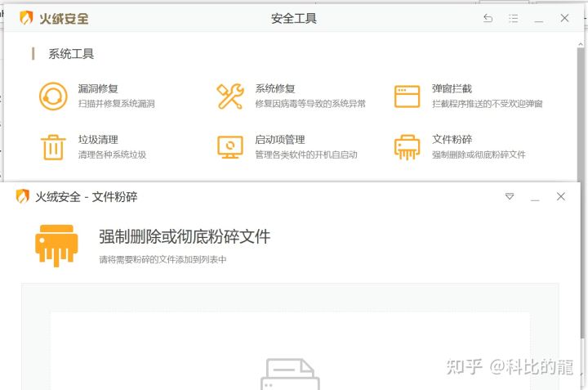The height and width of the screenshot is (390, 588).
Task: Open the 文件粉碎 shredder icon in 安全工具
Action: coord(407,147)
